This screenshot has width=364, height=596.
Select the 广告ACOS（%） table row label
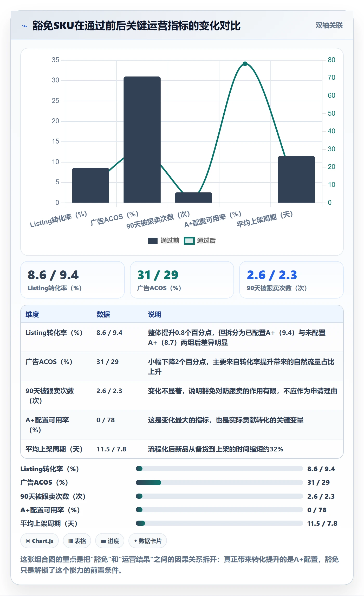click(x=49, y=362)
